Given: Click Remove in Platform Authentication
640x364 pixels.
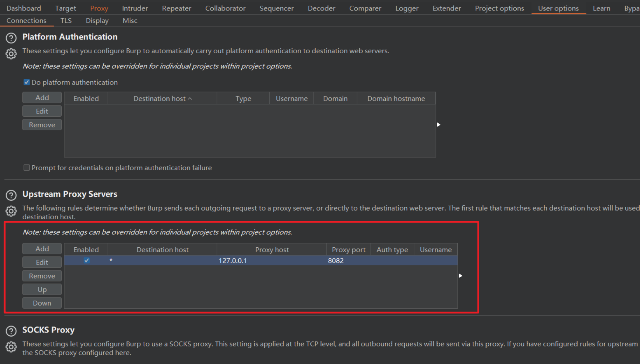Looking at the screenshot, I should pyautogui.click(x=42, y=125).
